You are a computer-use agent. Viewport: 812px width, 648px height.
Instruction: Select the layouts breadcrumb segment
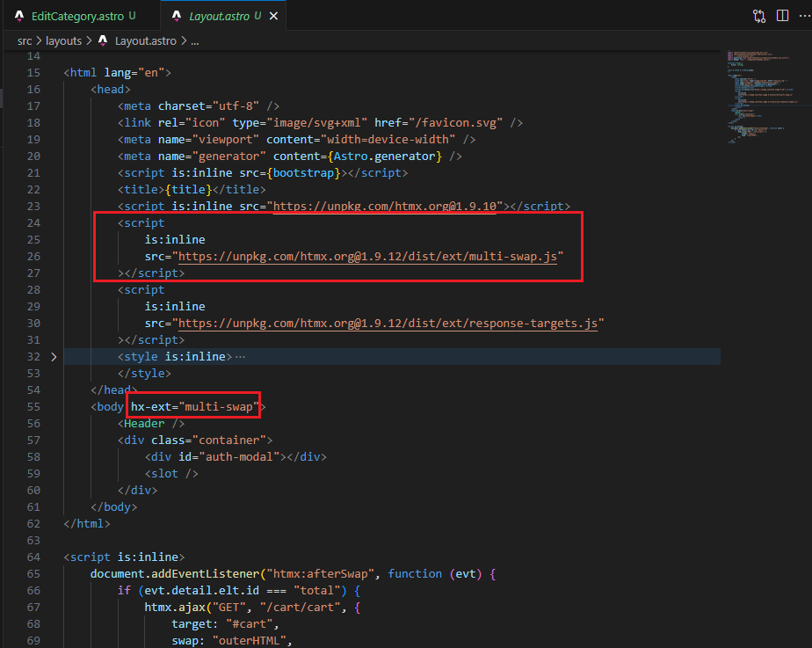coord(63,41)
